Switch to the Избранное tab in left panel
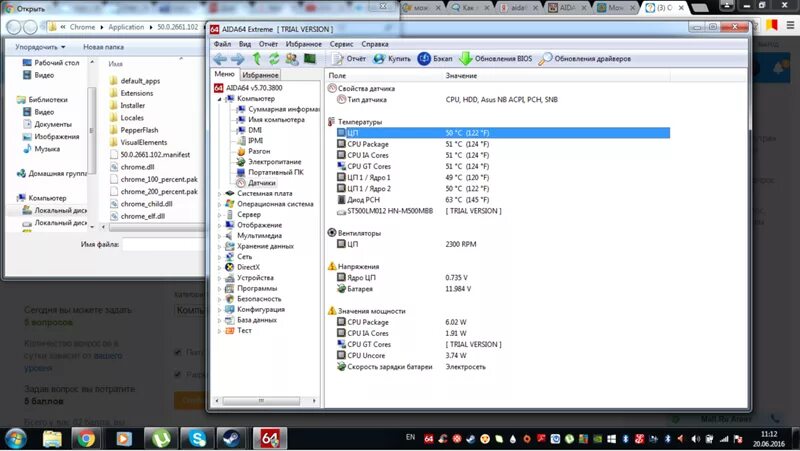Image resolution: width=800 pixels, height=451 pixels. tap(260, 75)
